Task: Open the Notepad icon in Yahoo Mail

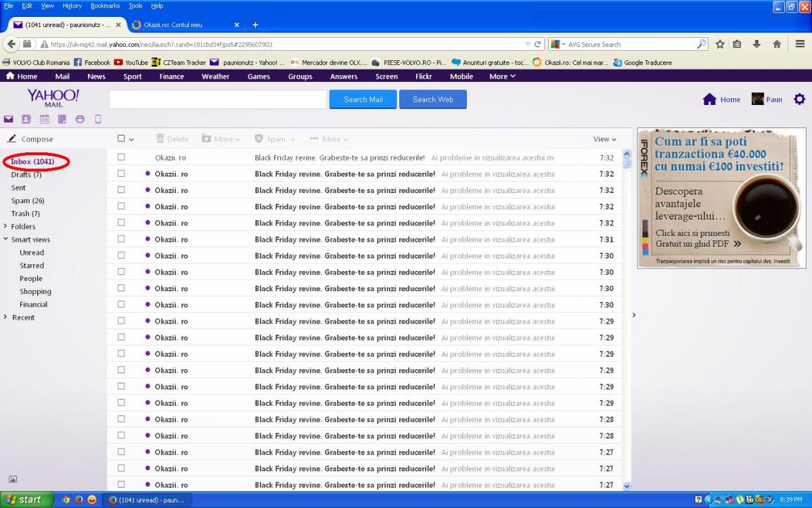Action: click(x=62, y=119)
